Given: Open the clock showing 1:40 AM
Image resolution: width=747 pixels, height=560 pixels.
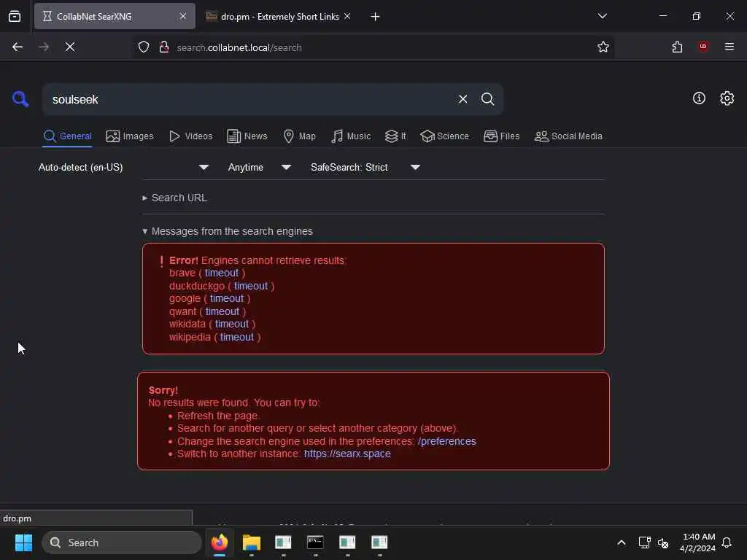Looking at the screenshot, I should (x=698, y=542).
